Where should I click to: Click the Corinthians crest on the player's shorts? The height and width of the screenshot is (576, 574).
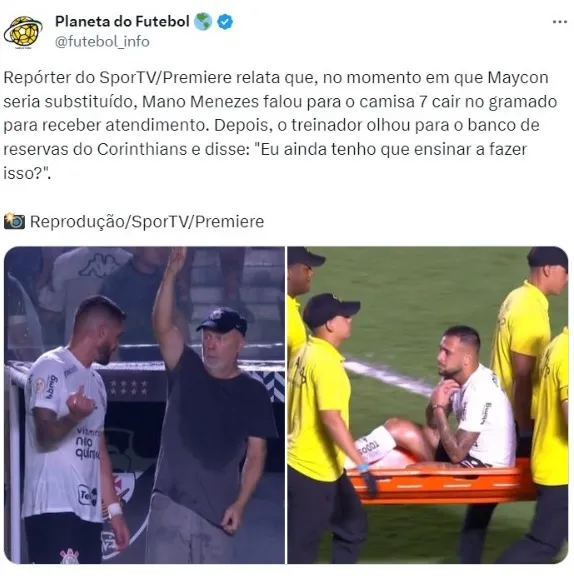click(x=69, y=555)
